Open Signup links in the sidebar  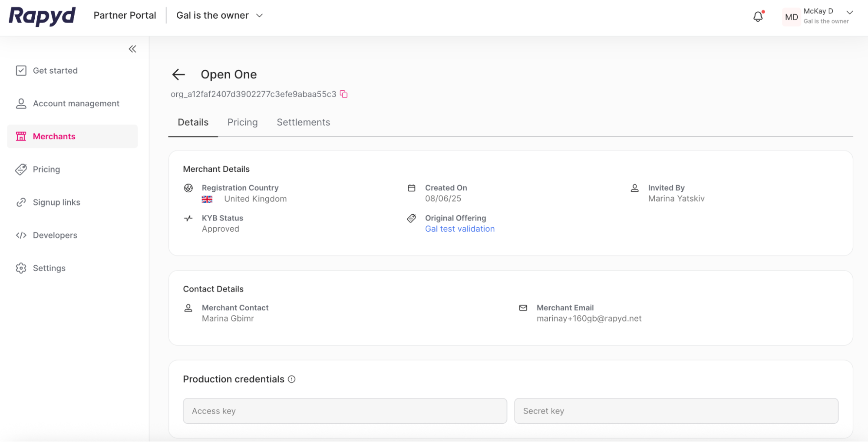point(56,202)
